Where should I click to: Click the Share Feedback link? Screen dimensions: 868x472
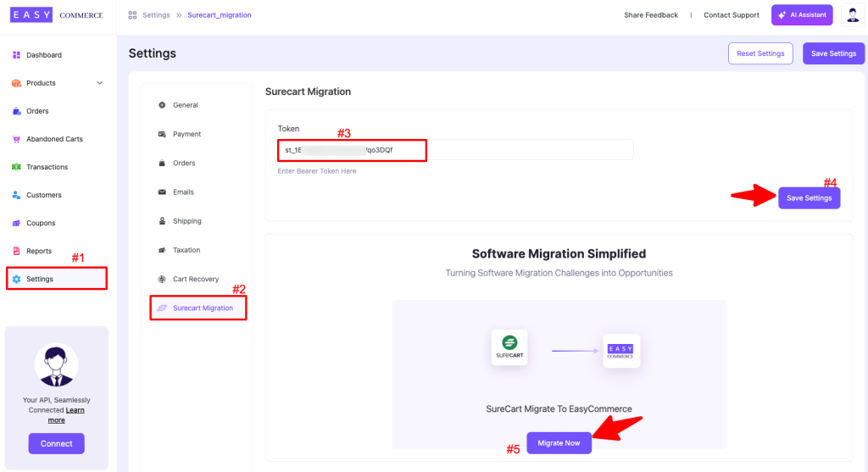tap(650, 15)
